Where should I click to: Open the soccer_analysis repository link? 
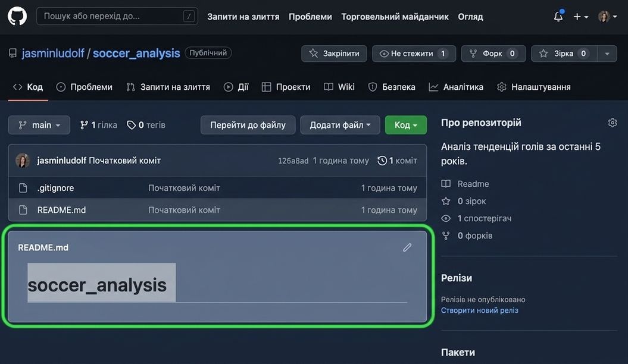136,53
